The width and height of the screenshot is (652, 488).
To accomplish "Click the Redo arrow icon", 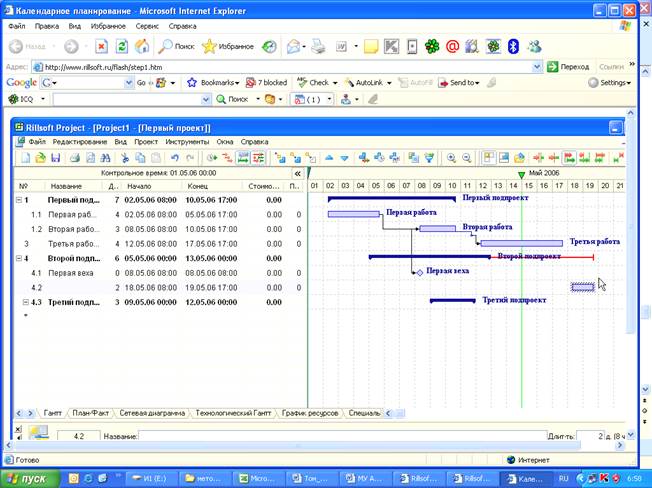I will pyautogui.click(x=190, y=158).
